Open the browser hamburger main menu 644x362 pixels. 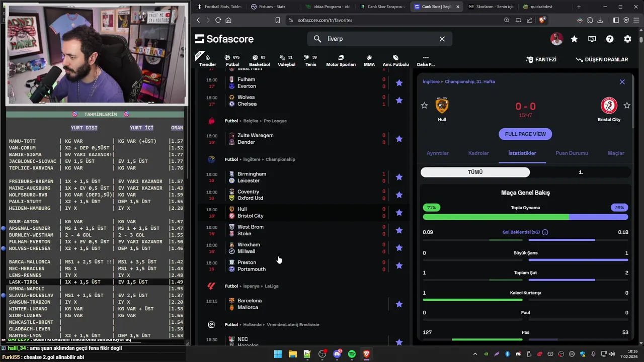636,20
